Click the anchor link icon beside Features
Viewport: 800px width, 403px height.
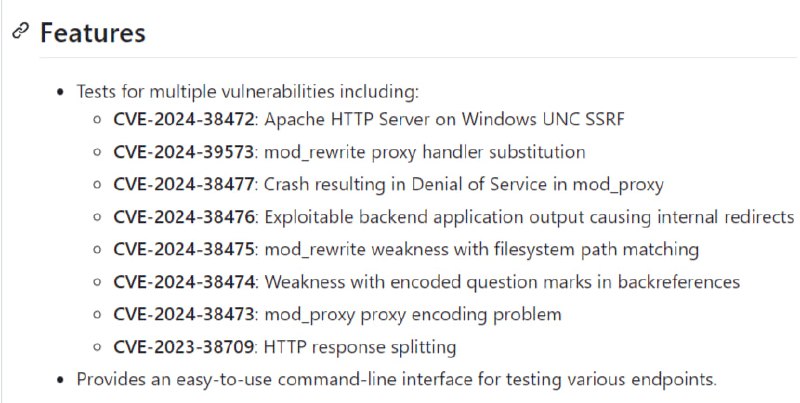20,31
